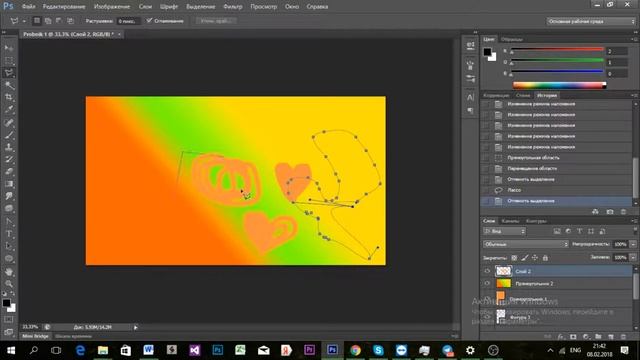Switch to the Контуры tab

[x=536, y=221]
